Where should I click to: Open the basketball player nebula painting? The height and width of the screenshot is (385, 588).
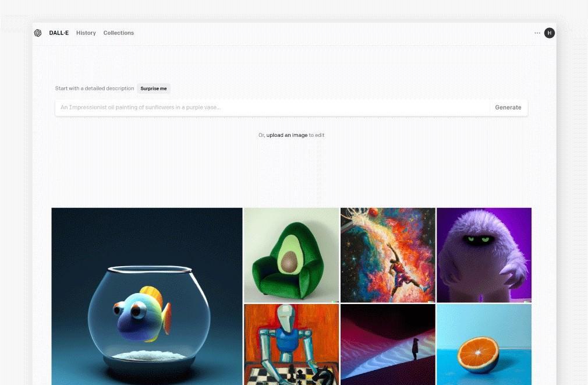tap(388, 255)
